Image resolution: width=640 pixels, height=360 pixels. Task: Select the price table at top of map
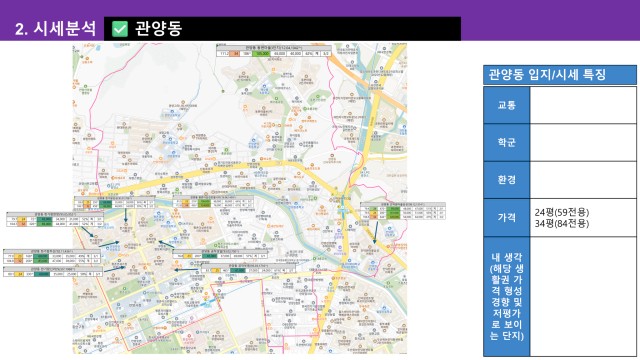(273, 51)
